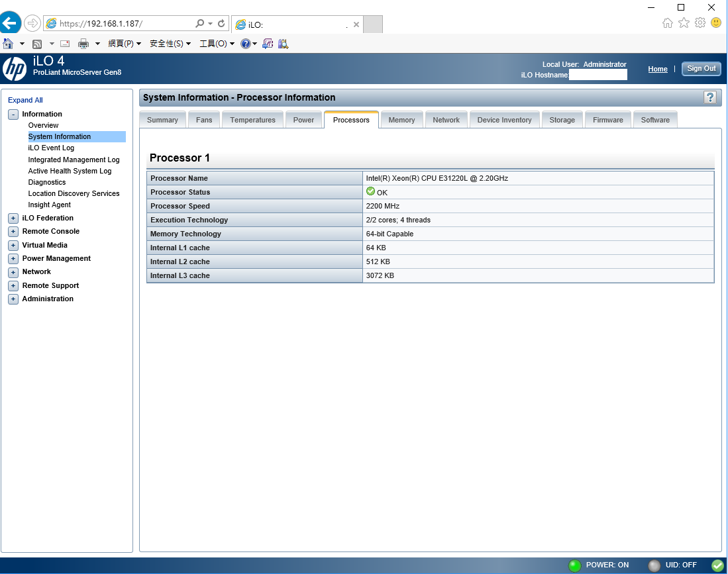Click the browser Forward arrow button
The image size is (728, 574).
(32, 23)
